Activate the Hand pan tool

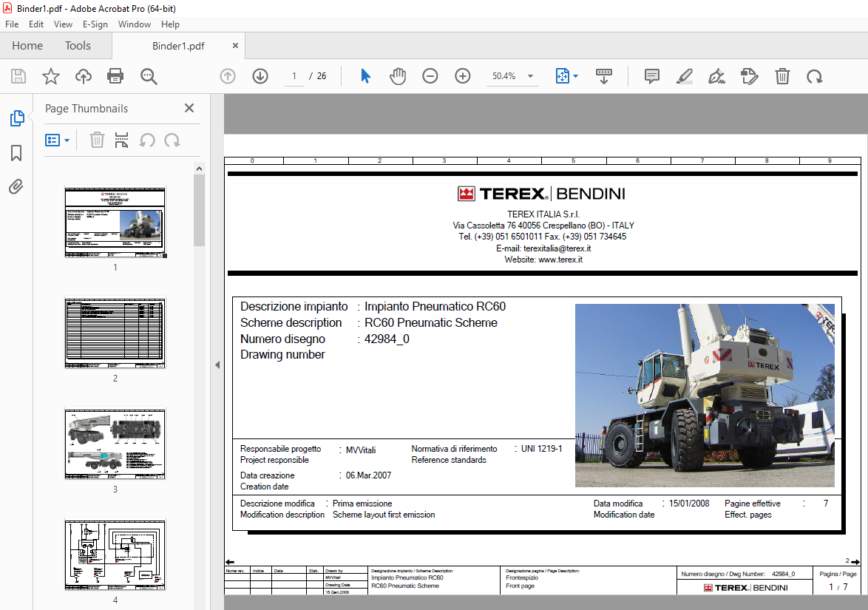tap(398, 76)
